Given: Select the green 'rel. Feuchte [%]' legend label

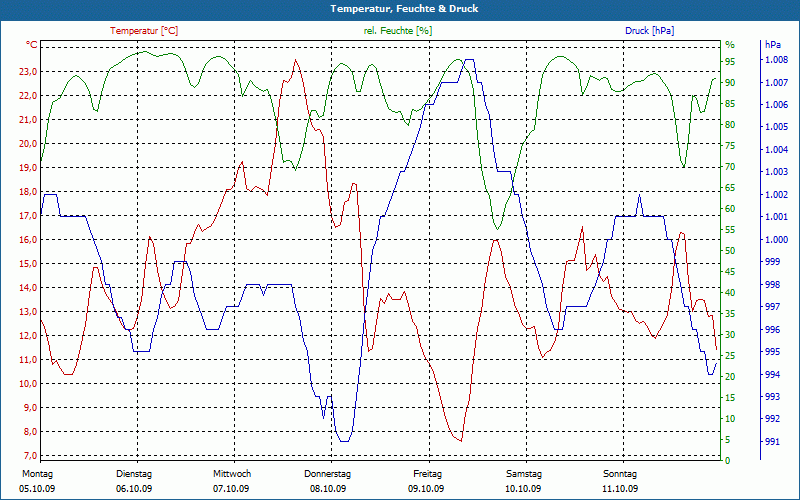Looking at the screenshot, I should 398,31.
